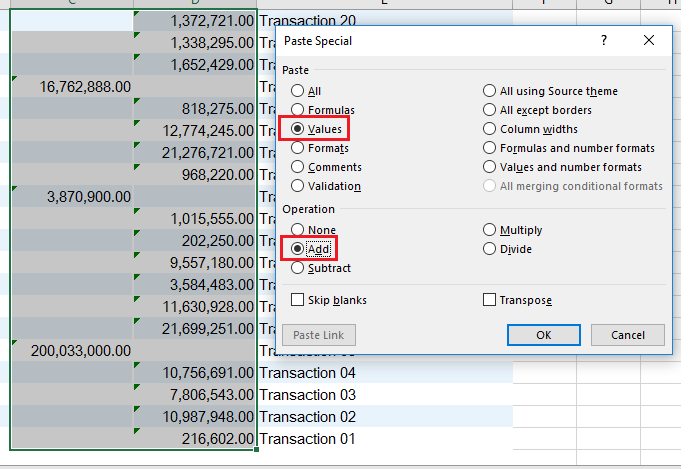Select Values and number formats option
The image size is (700, 469).
489,168
